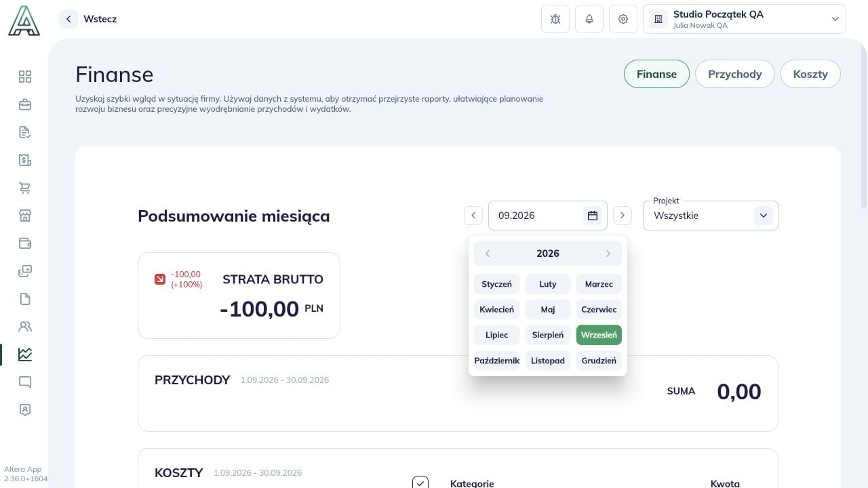Choose Grudzień in the month picker

coord(599,361)
